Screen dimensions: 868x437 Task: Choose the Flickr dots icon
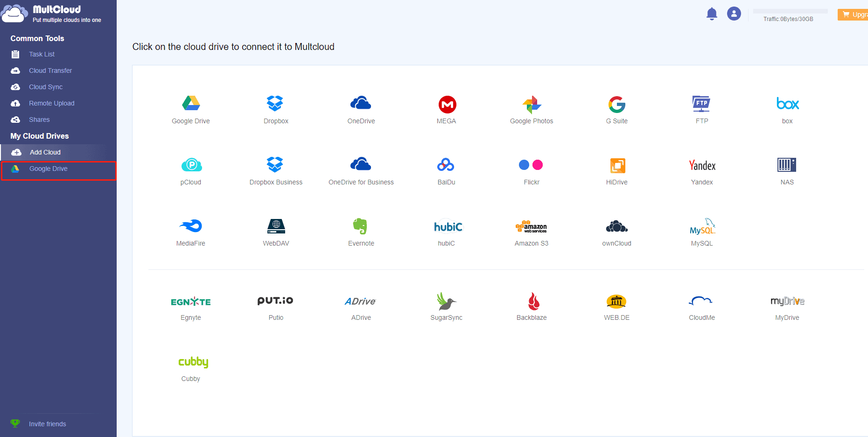coord(531,165)
